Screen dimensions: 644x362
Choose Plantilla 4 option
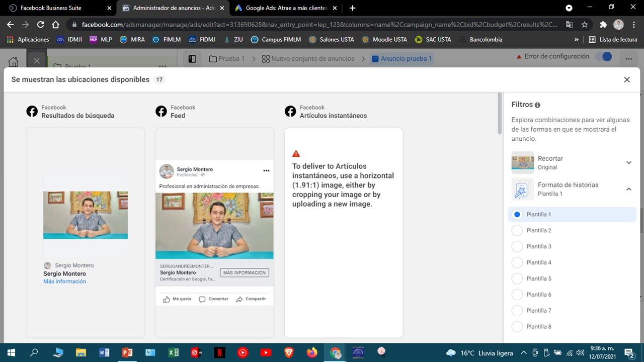click(x=517, y=262)
